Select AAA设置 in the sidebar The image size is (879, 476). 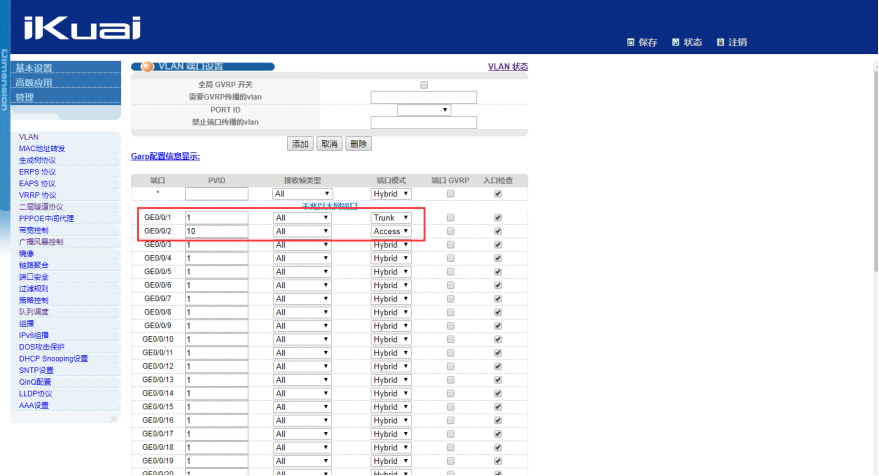coord(34,405)
